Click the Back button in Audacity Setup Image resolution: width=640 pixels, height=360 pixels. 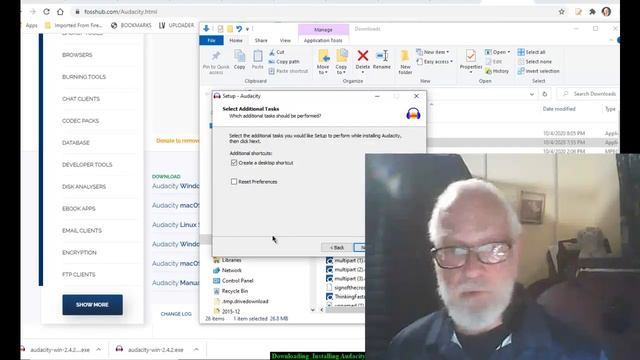click(337, 247)
